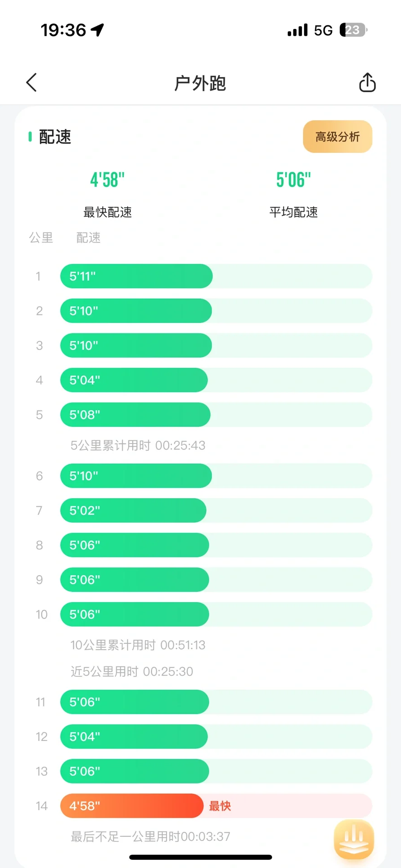The width and height of the screenshot is (401, 868).
Task: Tap the green marker beside 配速 heading
Action: pyautogui.click(x=30, y=137)
